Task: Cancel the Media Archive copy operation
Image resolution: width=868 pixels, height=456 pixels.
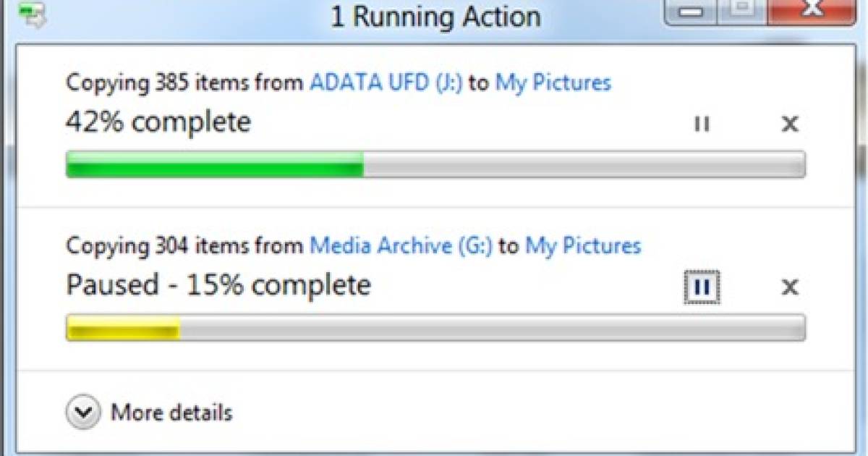Action: point(790,288)
